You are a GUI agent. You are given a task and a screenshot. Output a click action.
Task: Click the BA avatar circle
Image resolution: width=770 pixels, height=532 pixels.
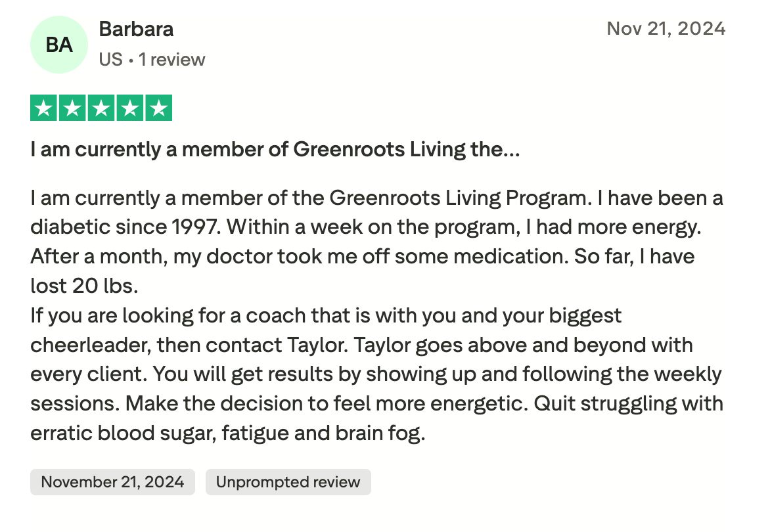[x=59, y=45]
